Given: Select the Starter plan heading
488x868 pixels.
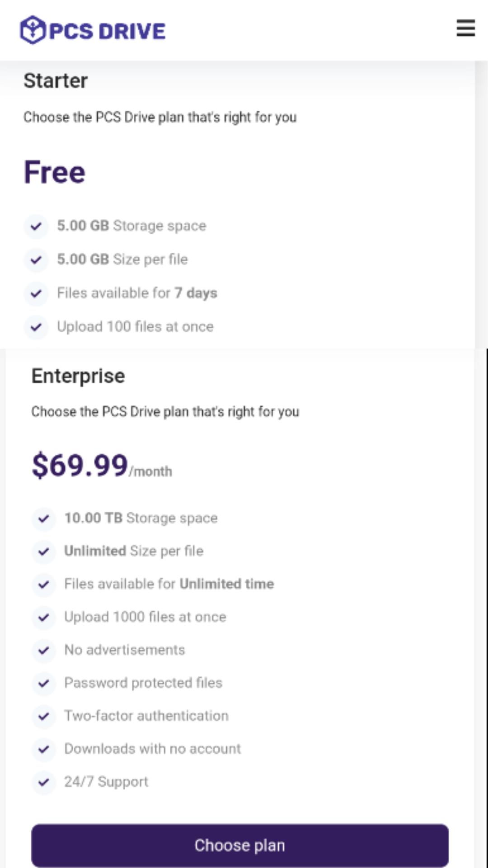Looking at the screenshot, I should click(x=56, y=81).
